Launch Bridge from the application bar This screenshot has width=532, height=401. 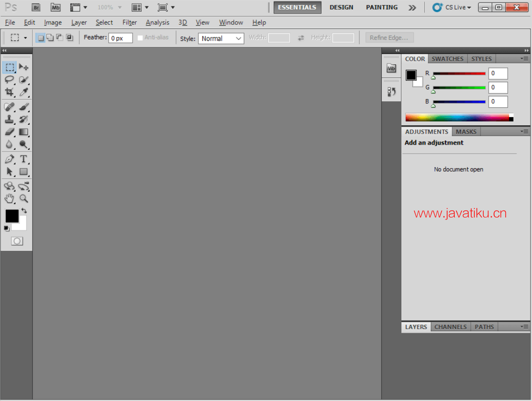[x=36, y=7]
